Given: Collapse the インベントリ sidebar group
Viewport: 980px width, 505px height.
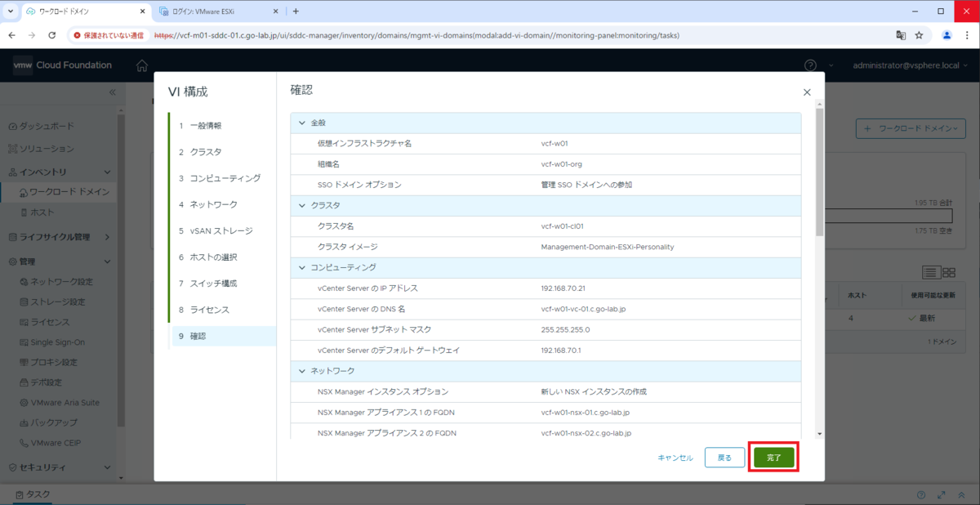Looking at the screenshot, I should point(108,172).
